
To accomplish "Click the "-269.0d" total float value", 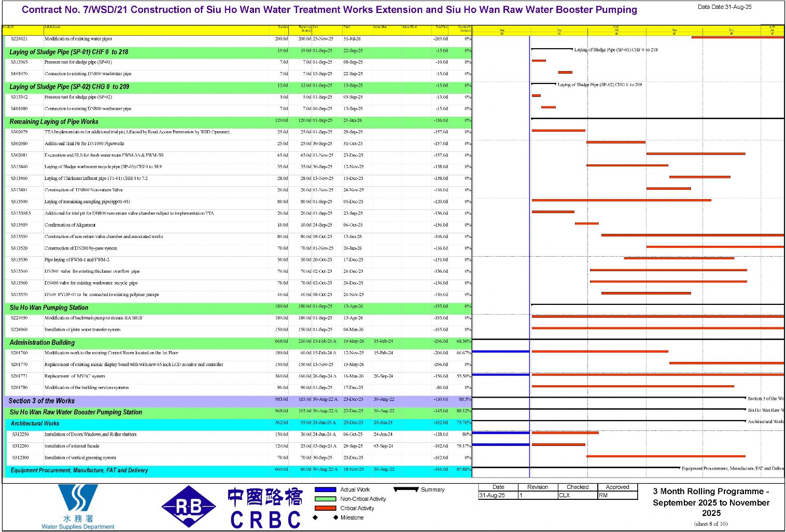I will (441, 39).
